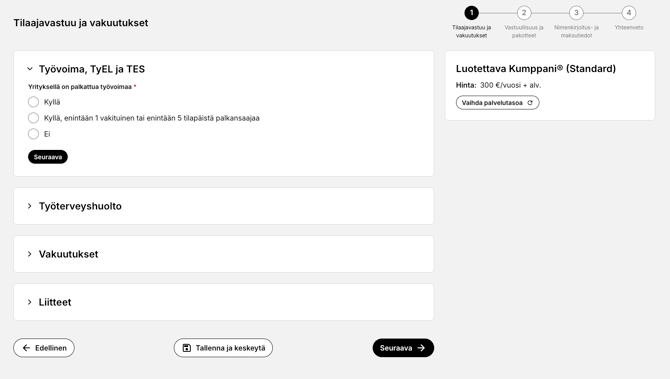Click the Tallenna ja keskeytä button
Image resolution: width=670 pixels, height=379 pixels.
tap(223, 348)
